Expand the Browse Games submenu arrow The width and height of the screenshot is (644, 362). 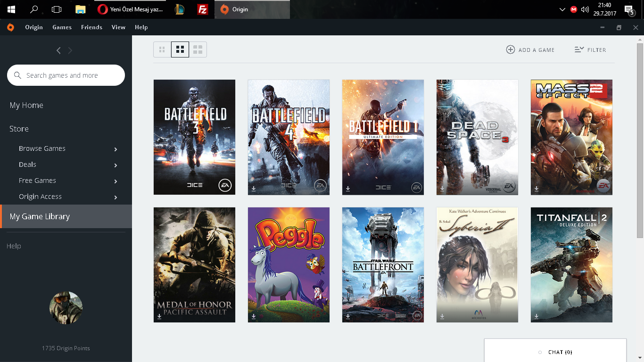116,149
